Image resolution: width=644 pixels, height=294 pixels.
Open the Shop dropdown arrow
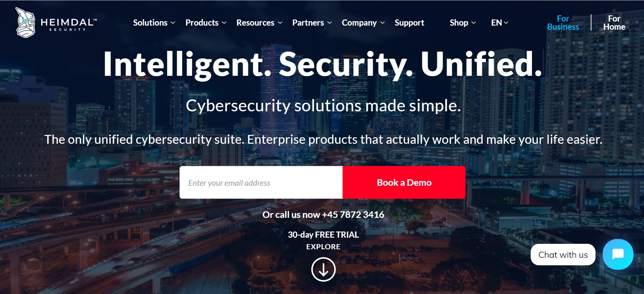tap(474, 23)
